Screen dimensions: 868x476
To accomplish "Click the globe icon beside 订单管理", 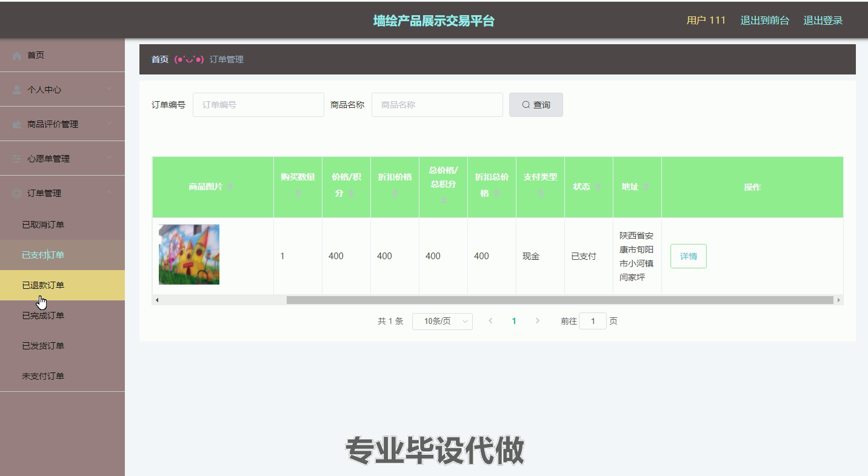I will (x=17, y=193).
